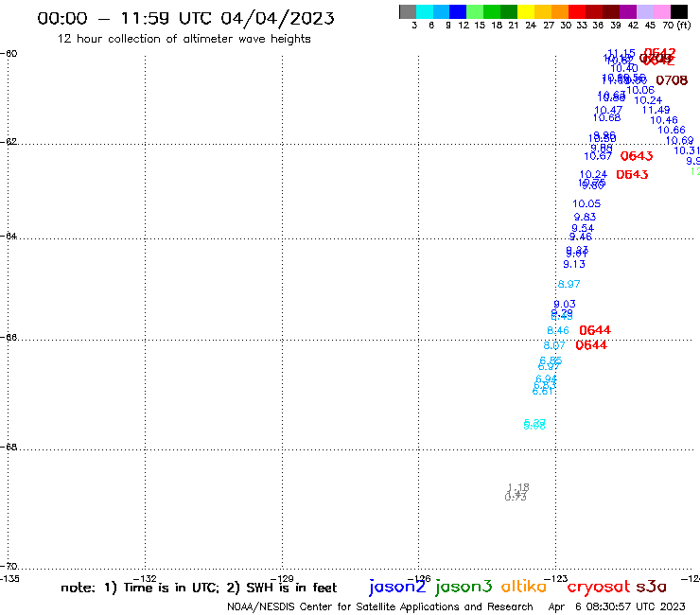Click the -135 longitude axis label
The image size is (700, 615).
[x=9, y=579]
